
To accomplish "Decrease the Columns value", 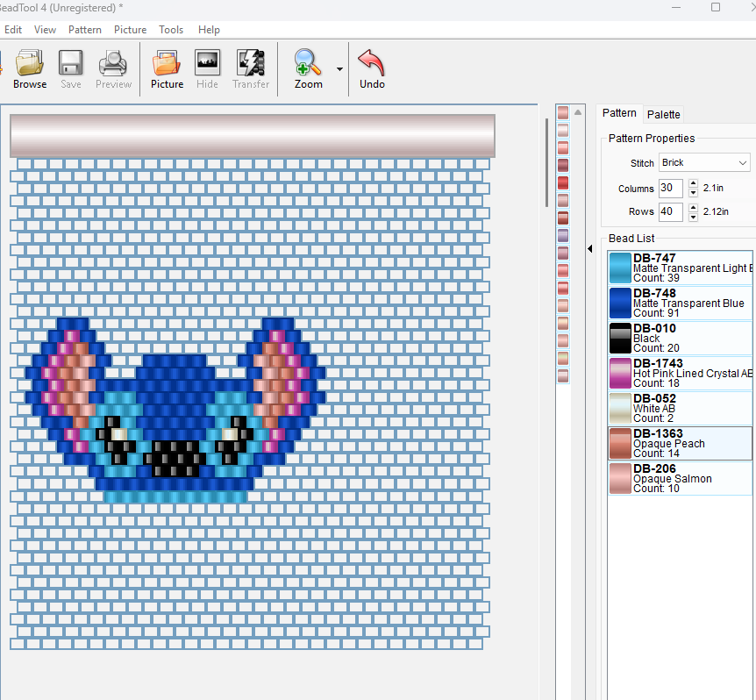I will [694, 193].
